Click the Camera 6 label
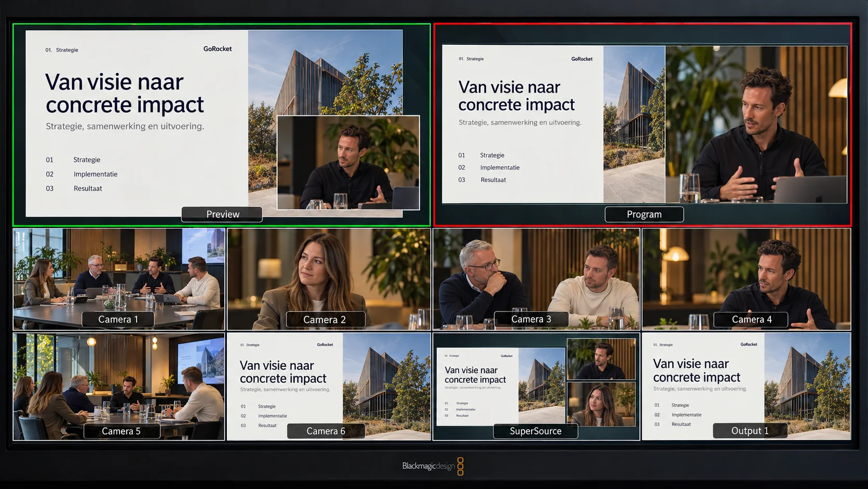The image size is (868, 489). point(326,431)
